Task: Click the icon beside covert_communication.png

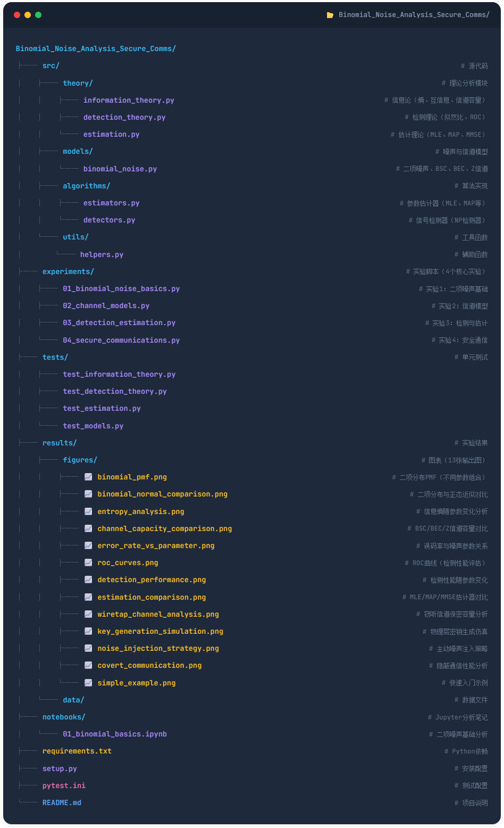Action: [x=88, y=666]
